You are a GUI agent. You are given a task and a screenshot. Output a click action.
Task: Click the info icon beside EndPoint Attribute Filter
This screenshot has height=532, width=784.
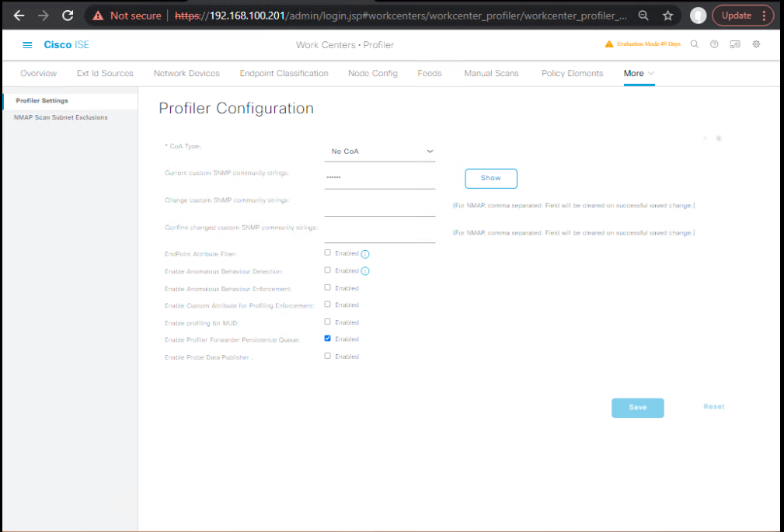click(365, 254)
